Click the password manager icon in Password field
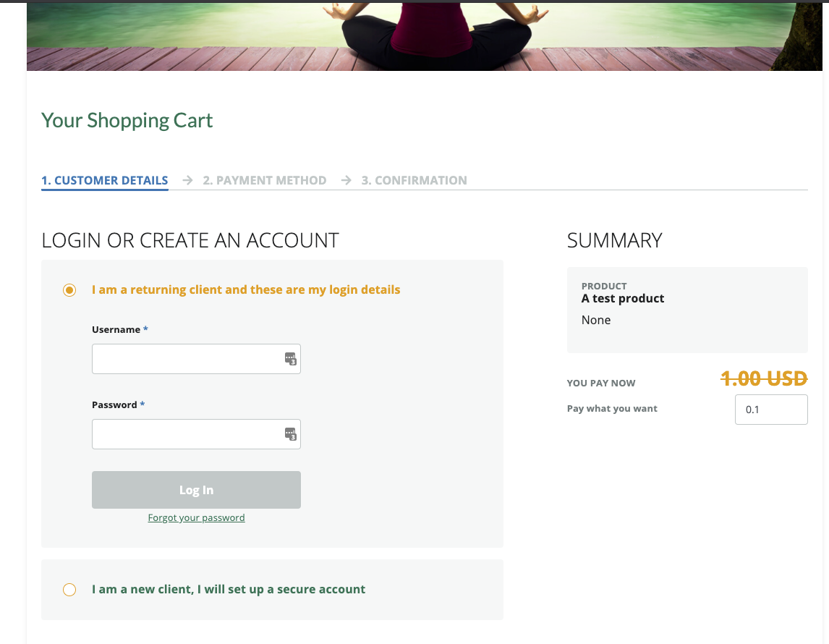The image size is (829, 644). tap(290, 434)
